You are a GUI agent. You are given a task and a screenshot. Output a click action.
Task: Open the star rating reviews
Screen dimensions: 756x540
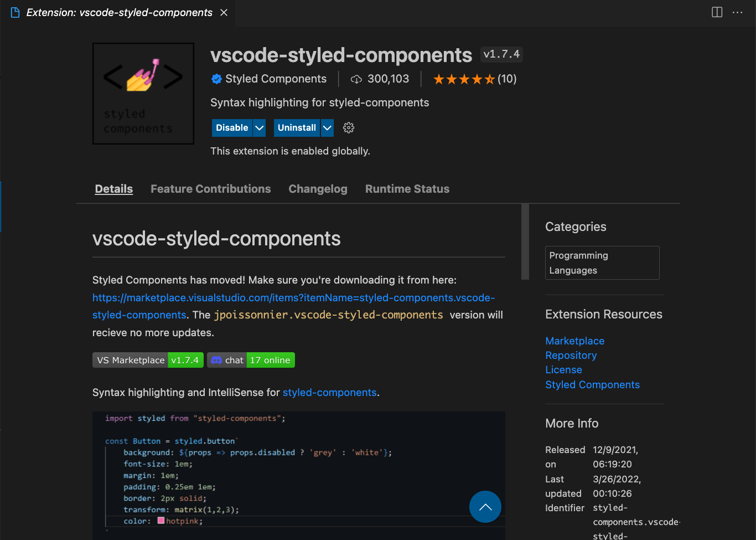point(475,79)
